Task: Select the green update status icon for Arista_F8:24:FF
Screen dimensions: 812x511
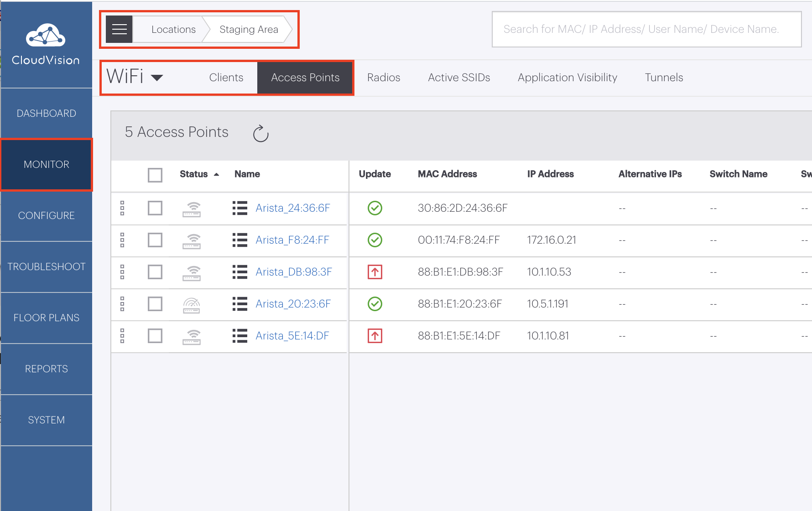Action: tap(375, 240)
